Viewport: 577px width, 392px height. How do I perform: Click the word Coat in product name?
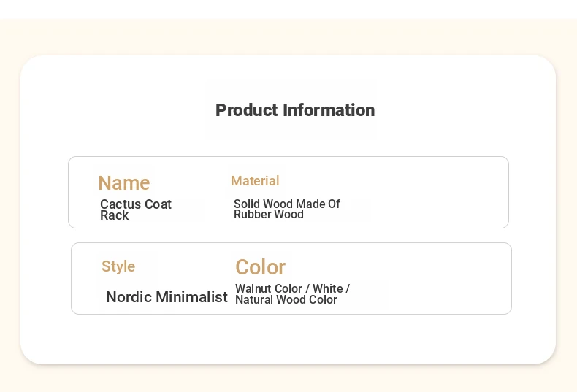tap(158, 204)
